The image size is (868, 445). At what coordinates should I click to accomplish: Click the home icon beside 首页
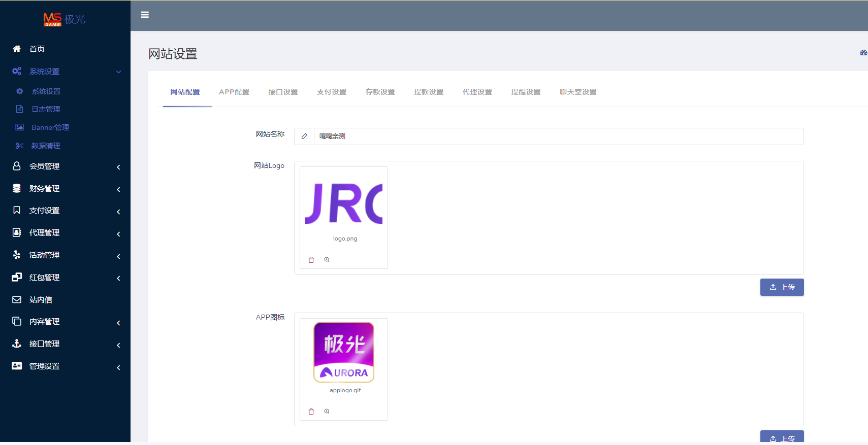(17, 49)
